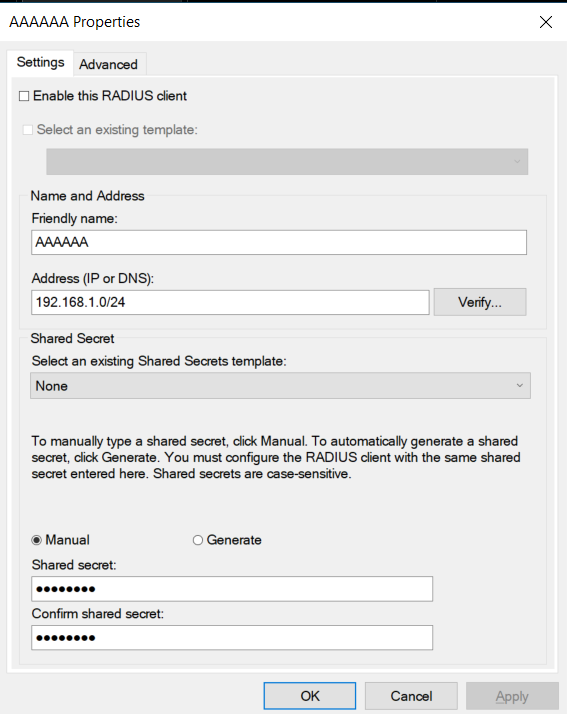Cancel the properties dialog
The height and width of the screenshot is (714, 567).
pyautogui.click(x=411, y=696)
